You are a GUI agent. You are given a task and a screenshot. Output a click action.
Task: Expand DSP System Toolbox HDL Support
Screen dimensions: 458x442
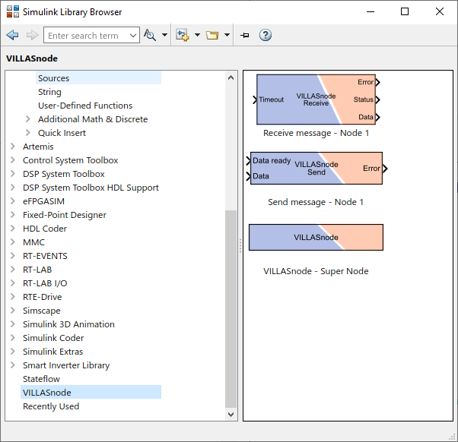(13, 187)
